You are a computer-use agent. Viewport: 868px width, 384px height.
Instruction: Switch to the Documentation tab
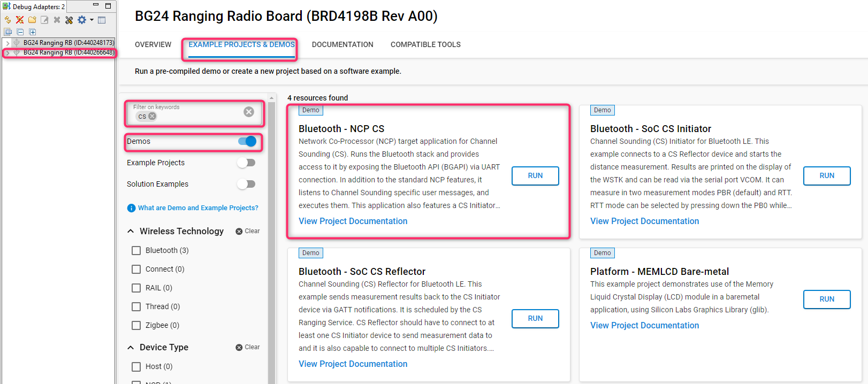[342, 44]
